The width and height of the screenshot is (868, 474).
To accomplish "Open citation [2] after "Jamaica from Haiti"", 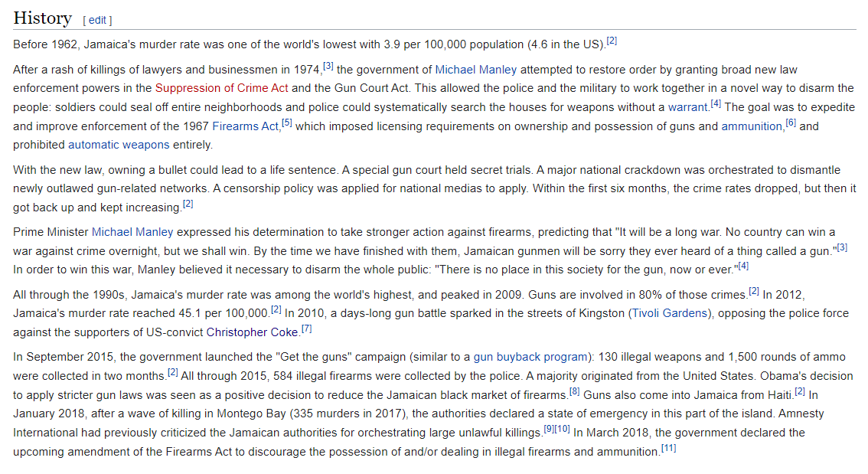I will click(800, 391).
